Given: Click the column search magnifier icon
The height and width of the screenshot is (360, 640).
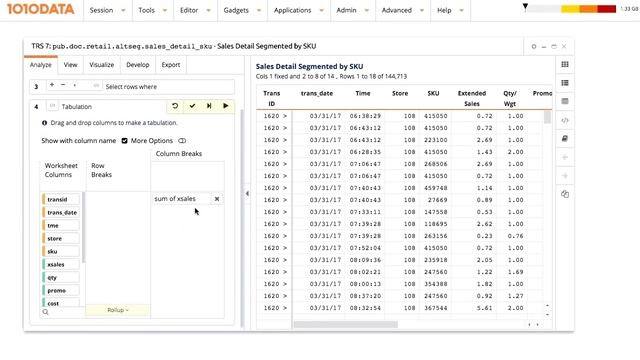Looking at the screenshot, I should coord(45,312).
